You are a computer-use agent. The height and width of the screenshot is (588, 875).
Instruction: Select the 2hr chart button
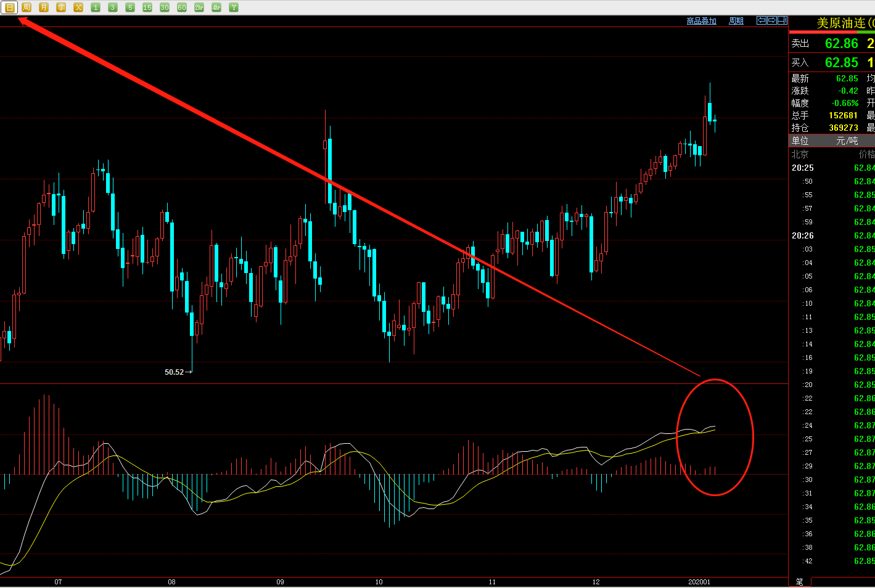[199, 7]
